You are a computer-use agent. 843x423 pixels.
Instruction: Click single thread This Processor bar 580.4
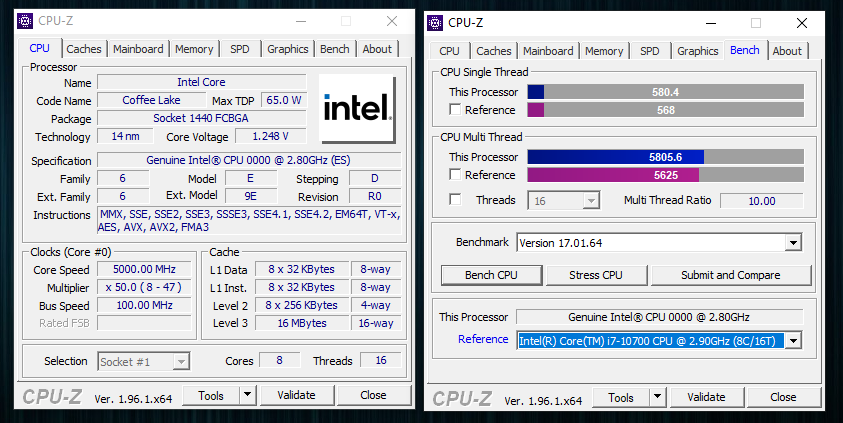coord(666,92)
